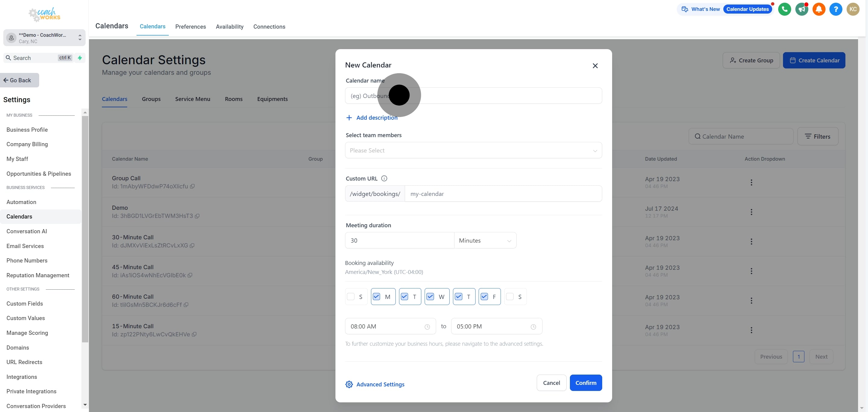Click the blue help question mark icon
Viewport: 868px width, 412px height.
tap(836, 9)
